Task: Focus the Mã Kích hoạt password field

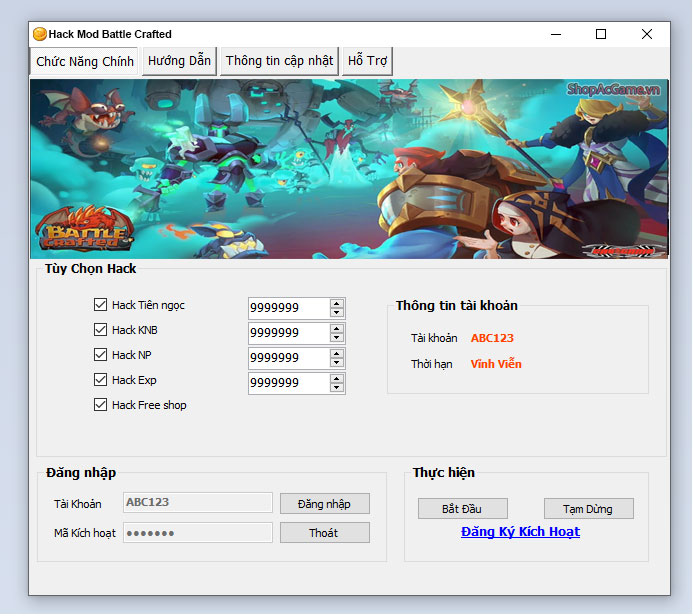Action: point(198,532)
